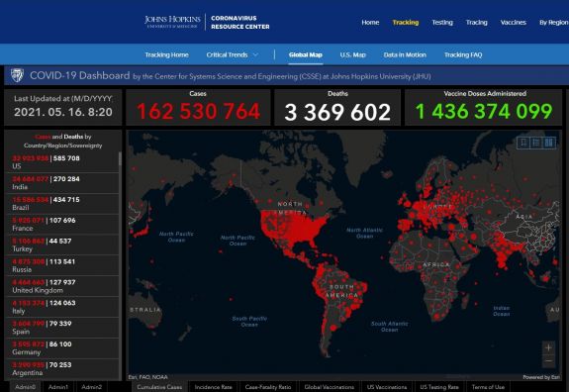
Task: Open the Tracking navigation item
Action: (x=406, y=23)
